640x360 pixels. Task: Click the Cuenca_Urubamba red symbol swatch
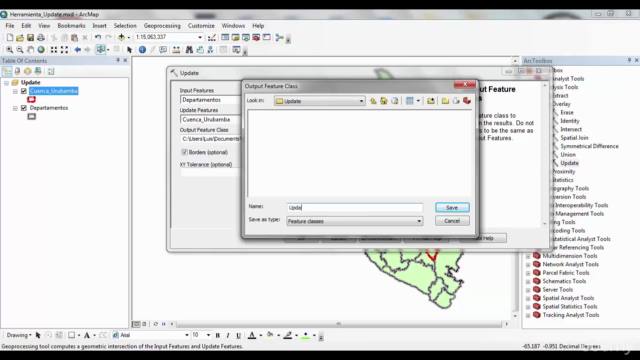click(x=31, y=99)
